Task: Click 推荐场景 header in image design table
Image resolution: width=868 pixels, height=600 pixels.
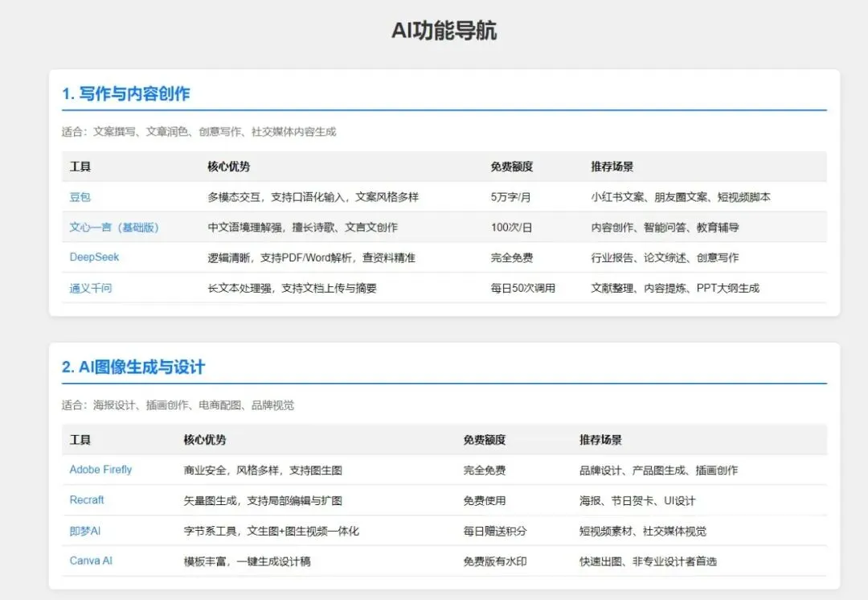Action: point(600,440)
